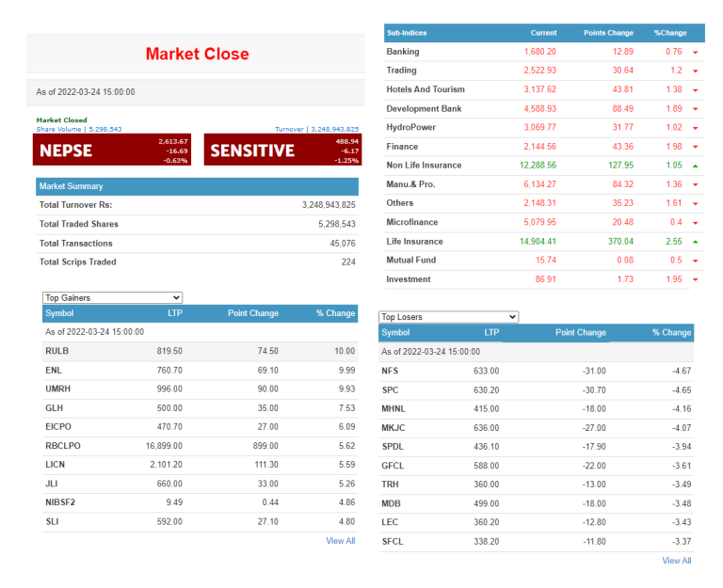Click the Total Transactions value 45,076
Screen dimensions: 723x588
click(x=343, y=244)
